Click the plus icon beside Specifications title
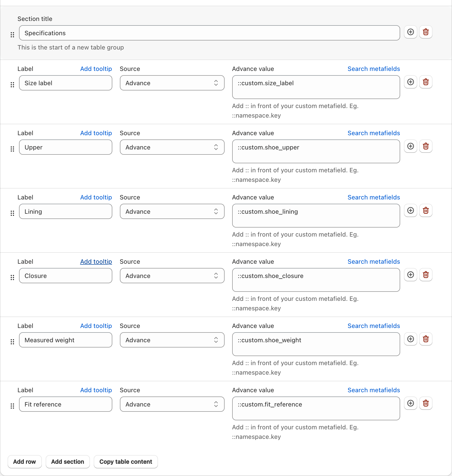Image resolution: width=452 pixels, height=476 pixels. click(x=411, y=32)
